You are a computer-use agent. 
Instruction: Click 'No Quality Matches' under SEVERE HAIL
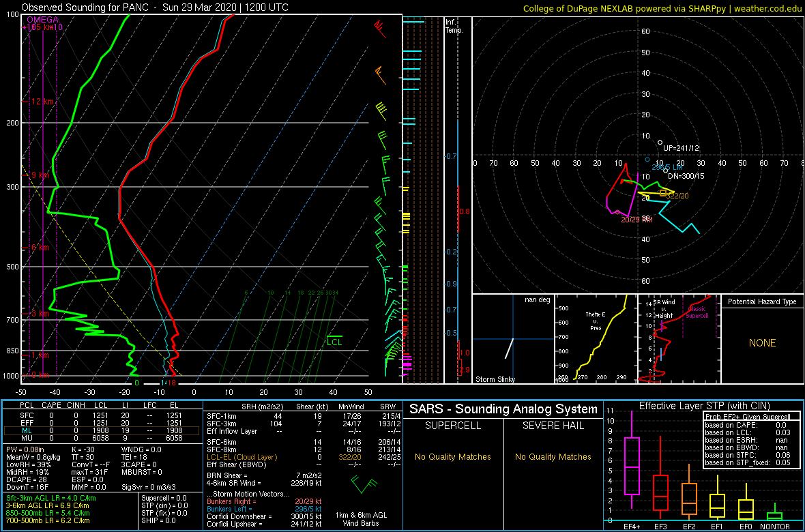click(553, 456)
